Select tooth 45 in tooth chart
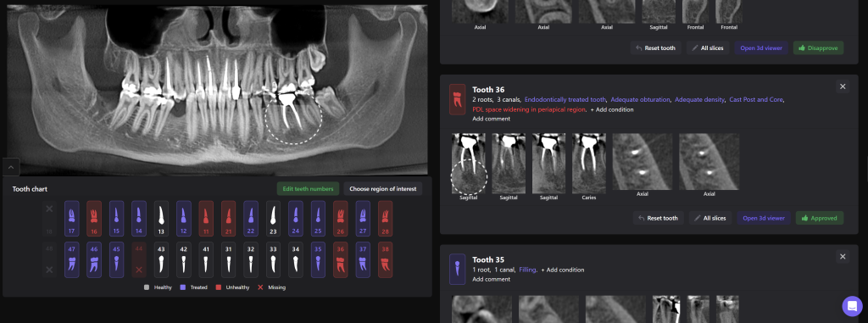The width and height of the screenshot is (868, 323). point(116,259)
